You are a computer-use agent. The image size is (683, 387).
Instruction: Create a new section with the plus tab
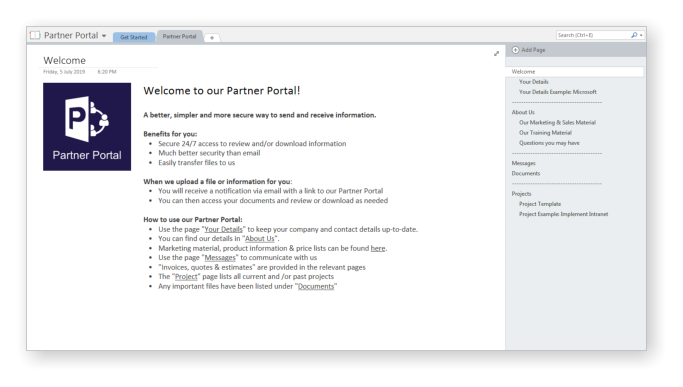(x=212, y=38)
